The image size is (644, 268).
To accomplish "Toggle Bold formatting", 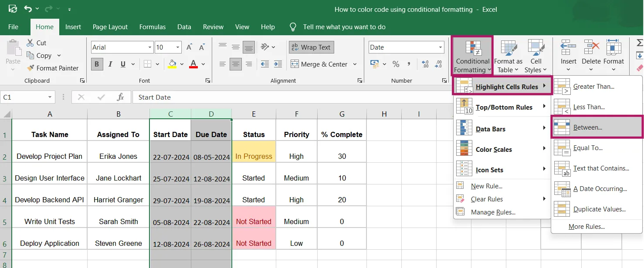I will 97,64.
